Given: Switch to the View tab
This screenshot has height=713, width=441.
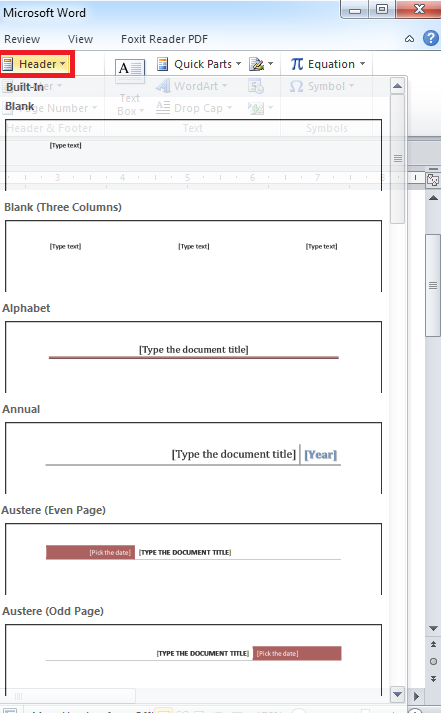Looking at the screenshot, I should pyautogui.click(x=80, y=39).
